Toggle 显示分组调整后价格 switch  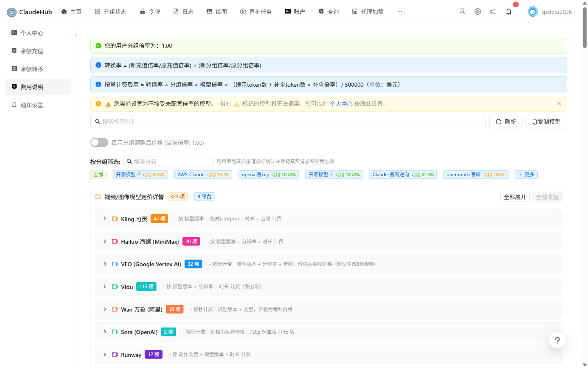coord(99,142)
